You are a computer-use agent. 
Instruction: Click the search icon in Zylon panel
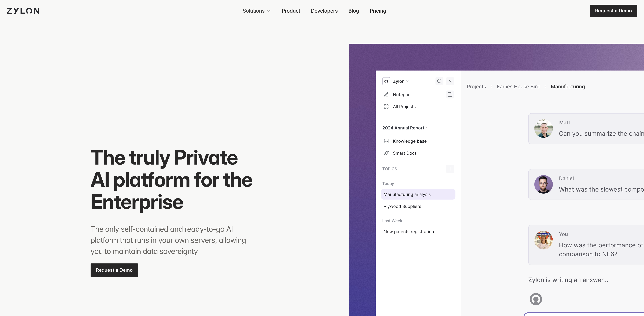[439, 81]
